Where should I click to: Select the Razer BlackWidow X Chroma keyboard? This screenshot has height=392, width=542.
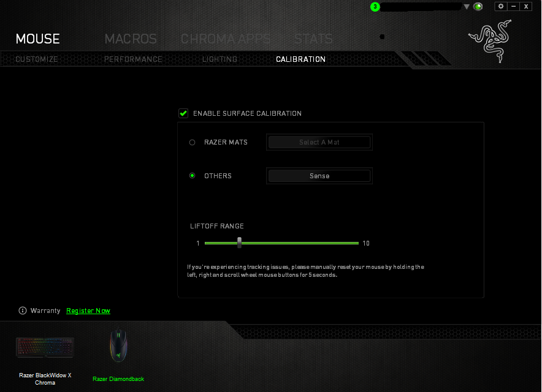(45, 347)
